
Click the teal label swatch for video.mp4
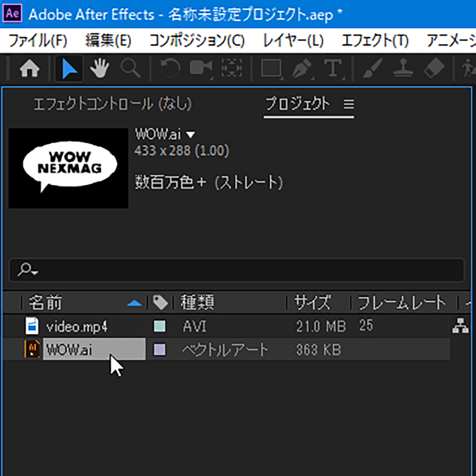click(160, 326)
